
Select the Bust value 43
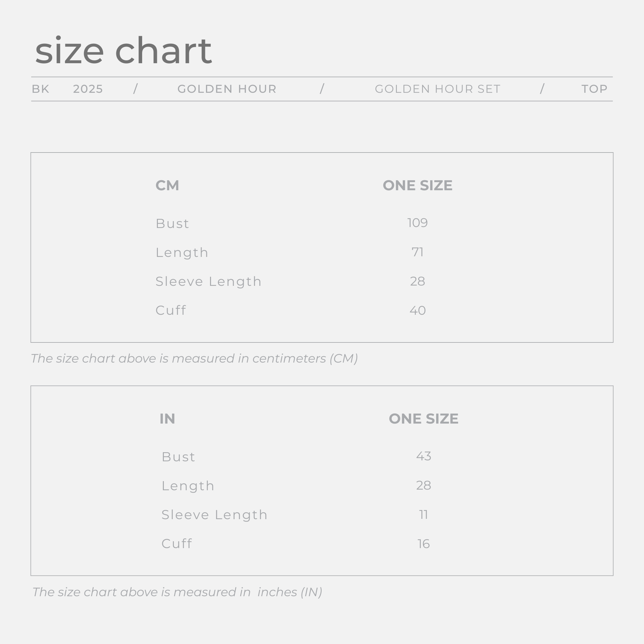click(x=423, y=456)
